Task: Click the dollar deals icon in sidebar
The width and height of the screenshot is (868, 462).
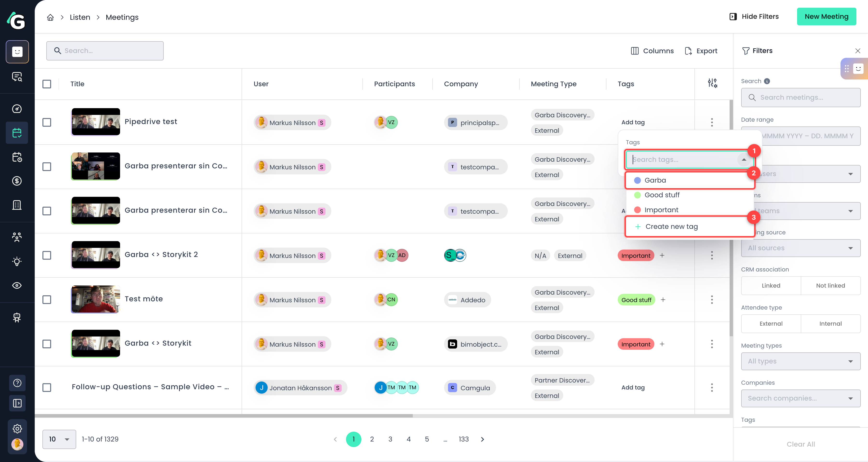Action: click(x=17, y=181)
